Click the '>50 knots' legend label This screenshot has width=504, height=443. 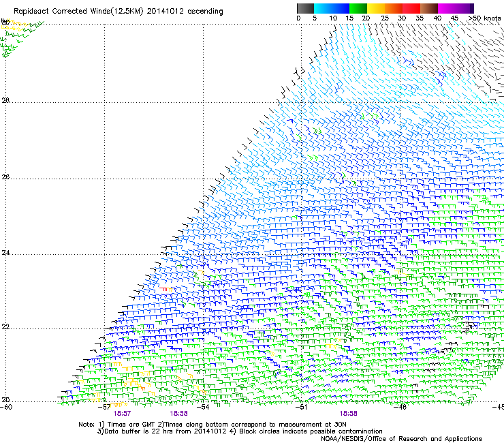point(484,18)
